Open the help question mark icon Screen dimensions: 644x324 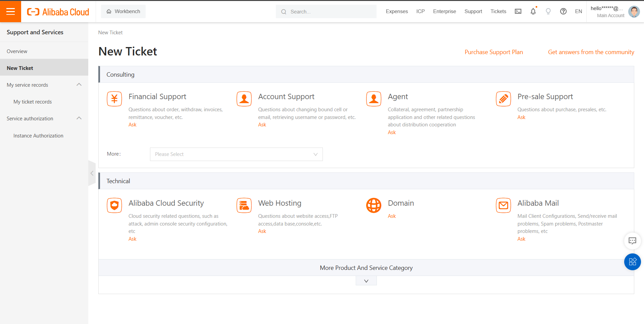coord(563,11)
